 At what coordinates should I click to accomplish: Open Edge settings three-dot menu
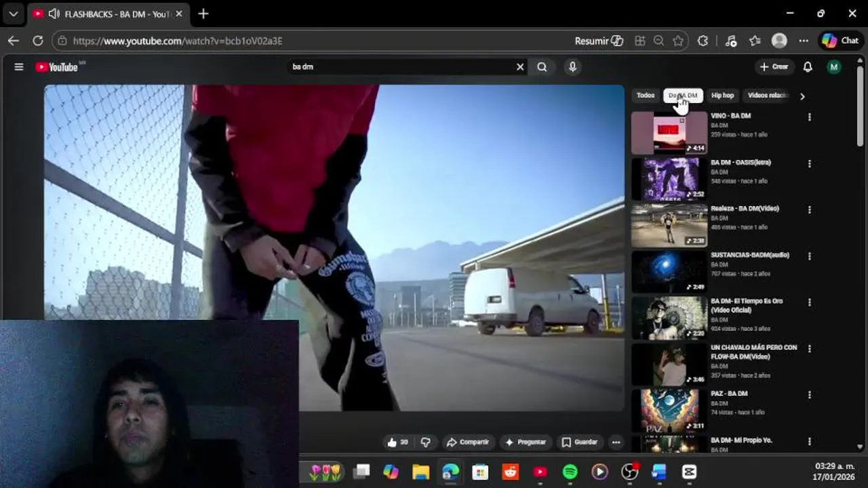click(x=804, y=41)
